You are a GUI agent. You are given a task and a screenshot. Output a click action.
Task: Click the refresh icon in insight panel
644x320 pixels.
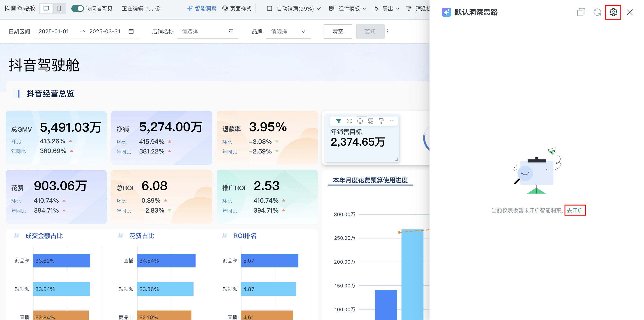(x=597, y=12)
